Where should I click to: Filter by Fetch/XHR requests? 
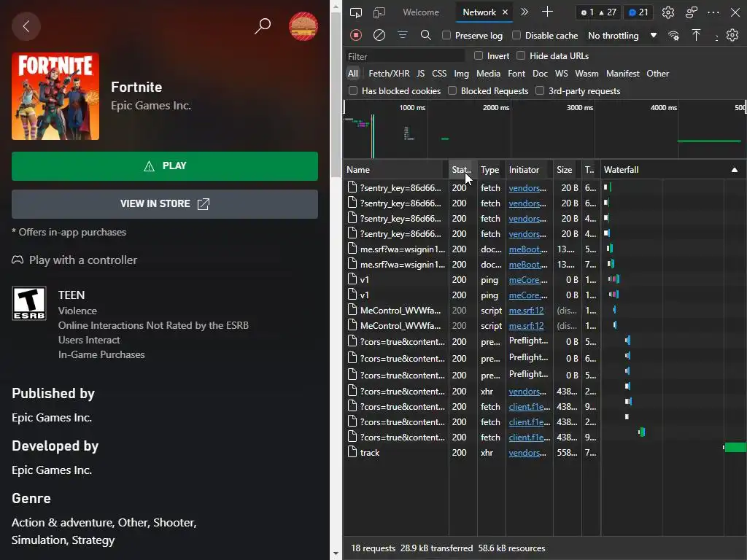point(389,74)
